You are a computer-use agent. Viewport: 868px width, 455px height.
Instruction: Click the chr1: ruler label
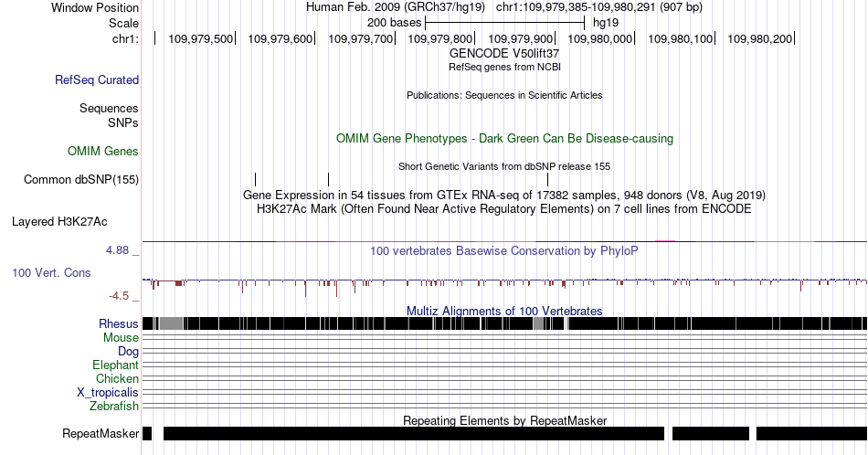point(125,38)
